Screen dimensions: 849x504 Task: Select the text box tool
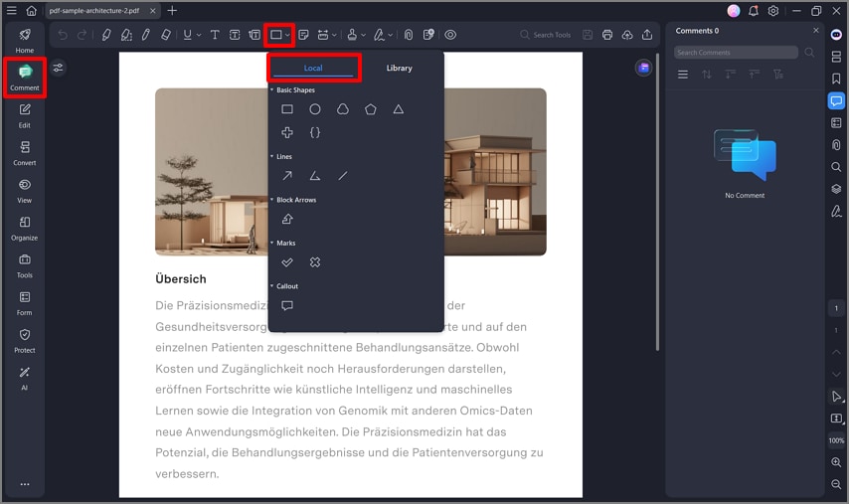coord(235,35)
